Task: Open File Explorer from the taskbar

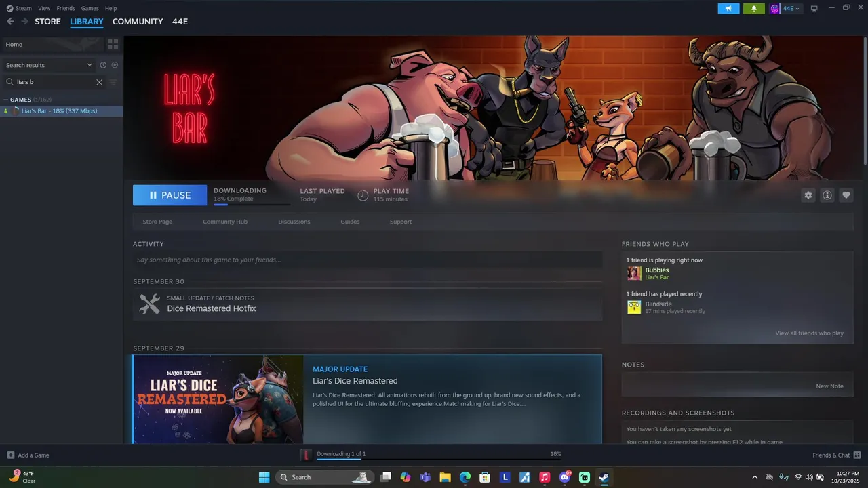Action: 445,477
